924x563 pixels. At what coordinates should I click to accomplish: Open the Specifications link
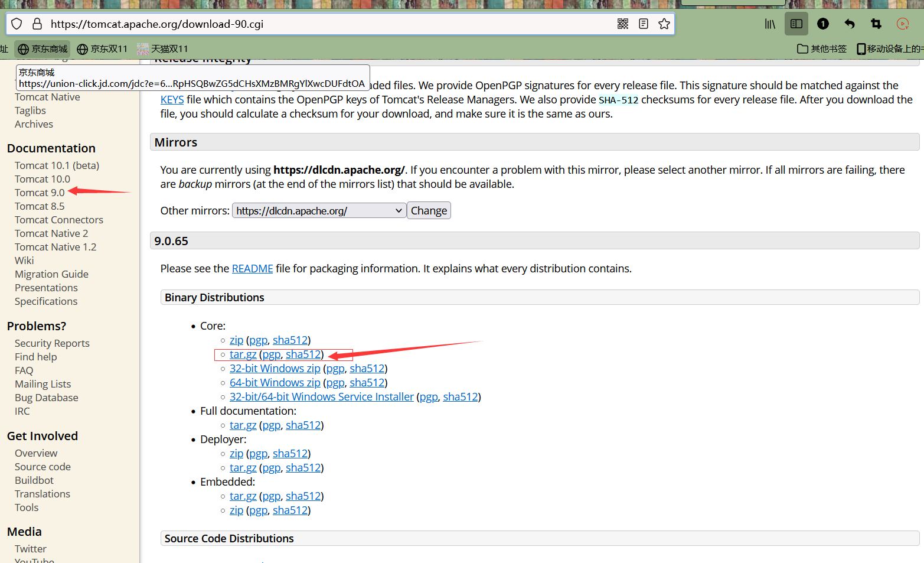click(46, 302)
